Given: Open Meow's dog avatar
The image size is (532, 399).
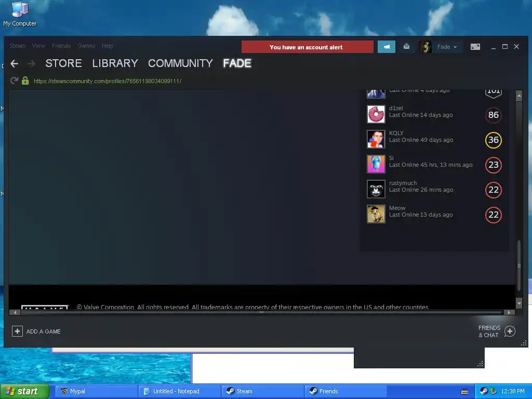Looking at the screenshot, I should (x=376, y=214).
